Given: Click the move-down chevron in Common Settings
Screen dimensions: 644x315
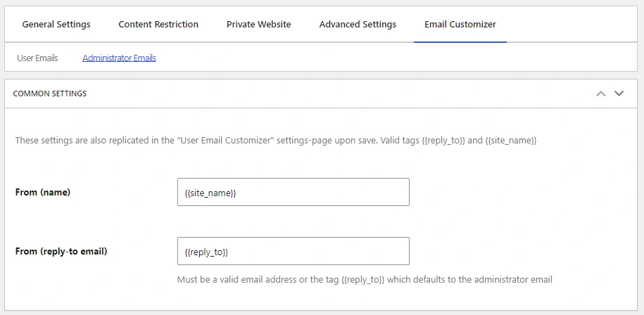Looking at the screenshot, I should 619,94.
